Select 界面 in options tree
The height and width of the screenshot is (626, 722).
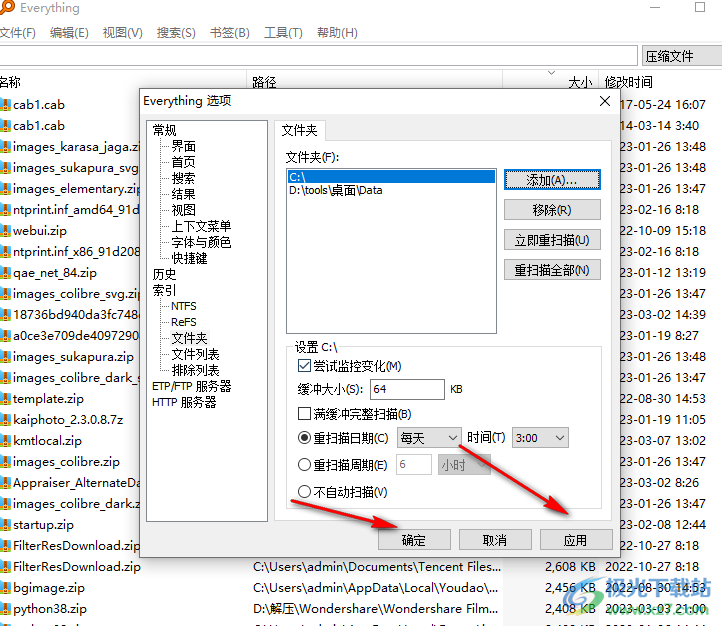point(183,146)
